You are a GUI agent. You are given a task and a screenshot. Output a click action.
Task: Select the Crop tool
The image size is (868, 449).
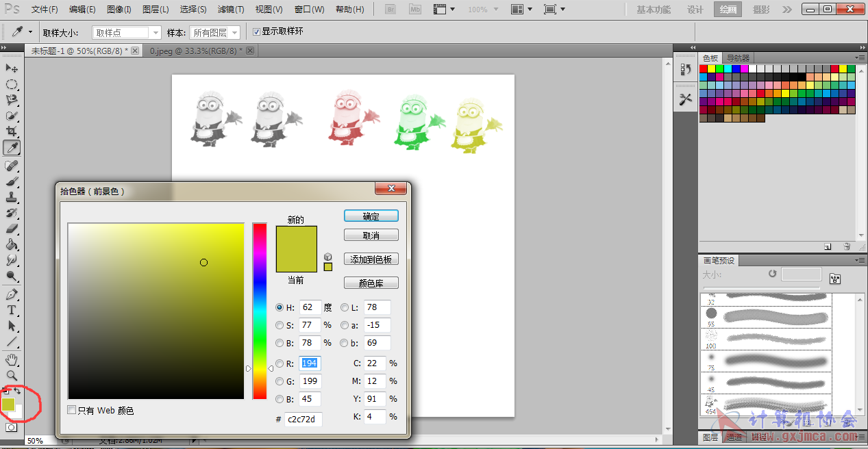click(12, 131)
